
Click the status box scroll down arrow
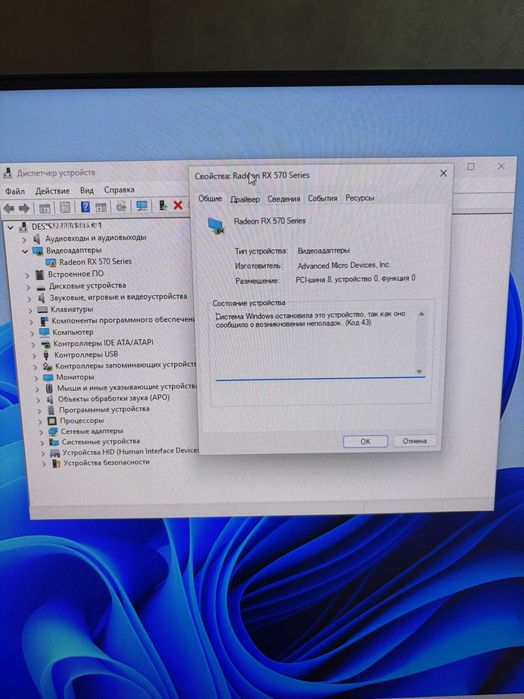pyautogui.click(x=419, y=371)
